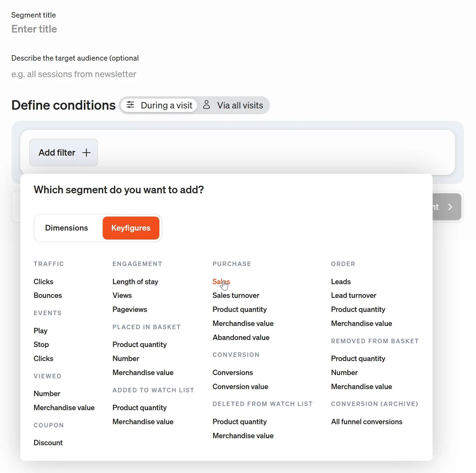This screenshot has height=473, width=476.
Task: Select Abandoned value under Purchase
Action: pyautogui.click(x=241, y=337)
